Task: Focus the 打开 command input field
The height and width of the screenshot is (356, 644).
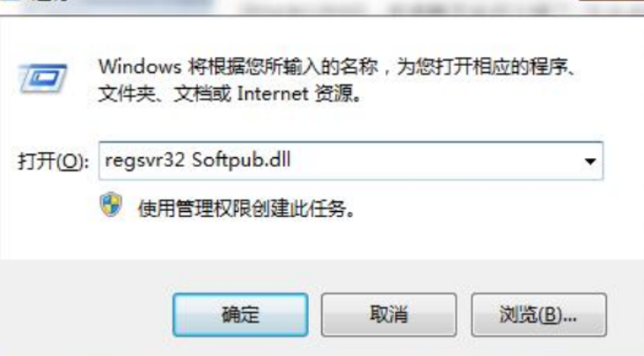Action: coord(351,161)
